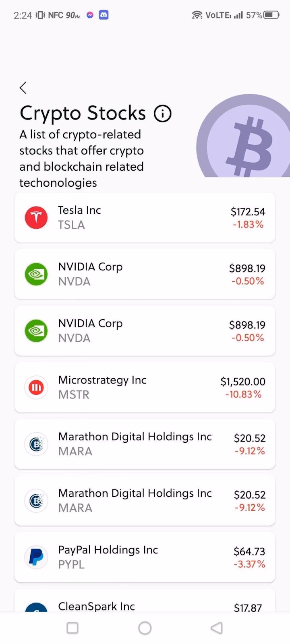Tap the Discord notification icon in status bar
The width and height of the screenshot is (290, 644).
(x=104, y=15)
